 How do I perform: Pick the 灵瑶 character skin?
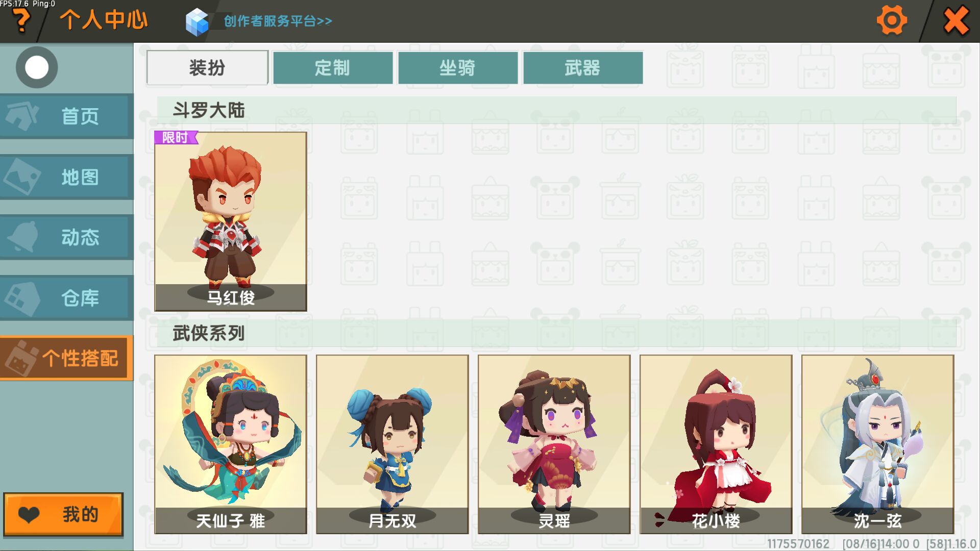coord(554,444)
